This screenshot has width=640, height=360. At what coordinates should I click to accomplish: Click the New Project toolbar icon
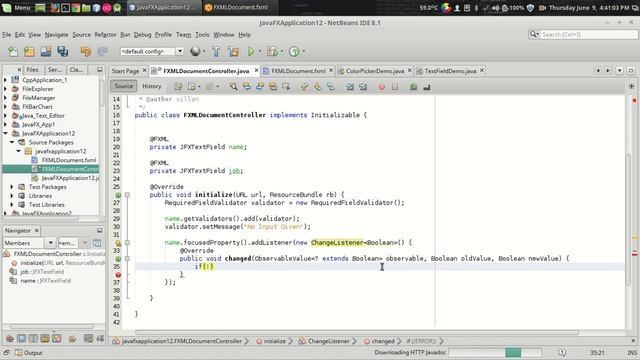tap(29, 51)
